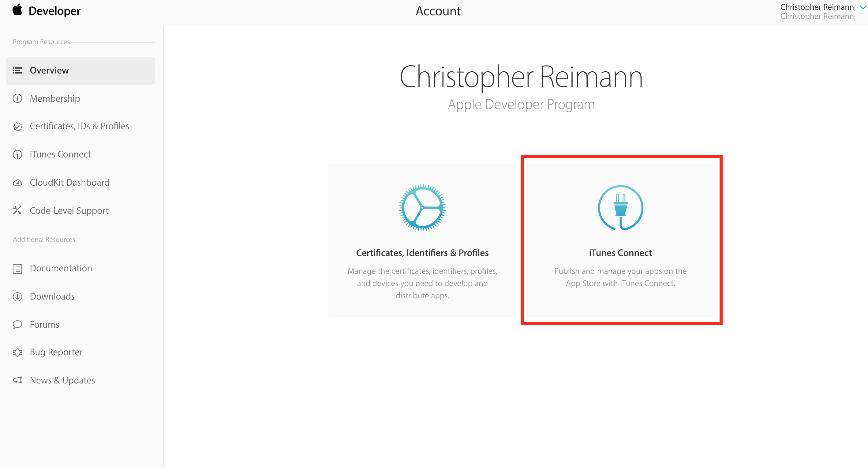Click the Forums icon
Screen dimensions: 868x468
coord(17,324)
